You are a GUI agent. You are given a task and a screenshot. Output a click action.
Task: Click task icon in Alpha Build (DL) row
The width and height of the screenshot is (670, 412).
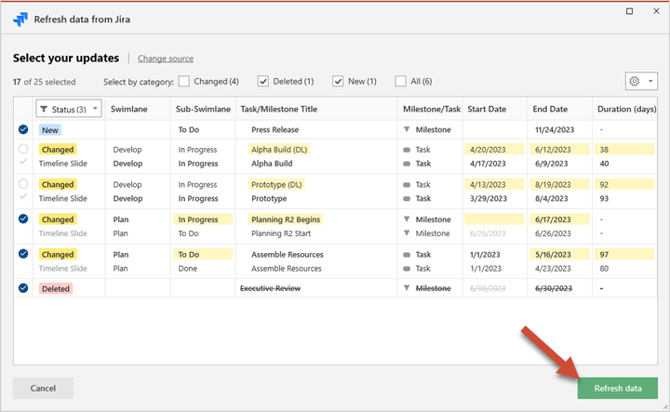click(x=407, y=149)
